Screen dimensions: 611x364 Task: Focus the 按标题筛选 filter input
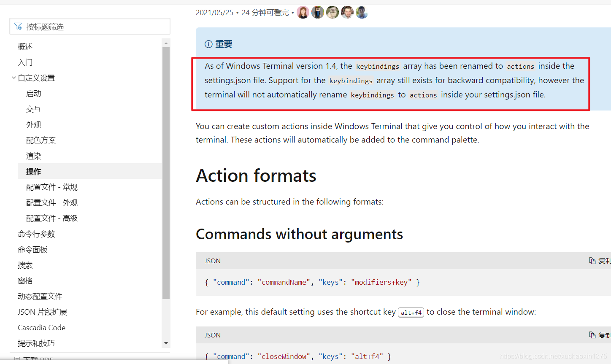pos(90,27)
